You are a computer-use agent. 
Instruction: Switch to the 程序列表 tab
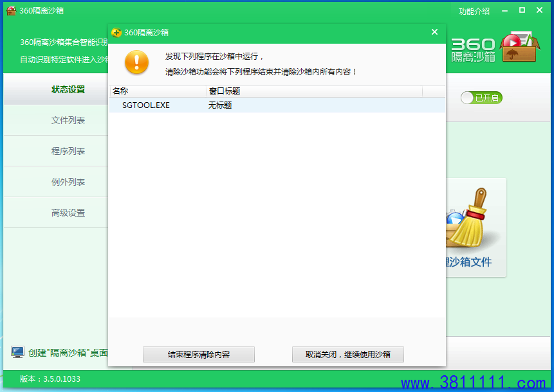tap(56, 151)
